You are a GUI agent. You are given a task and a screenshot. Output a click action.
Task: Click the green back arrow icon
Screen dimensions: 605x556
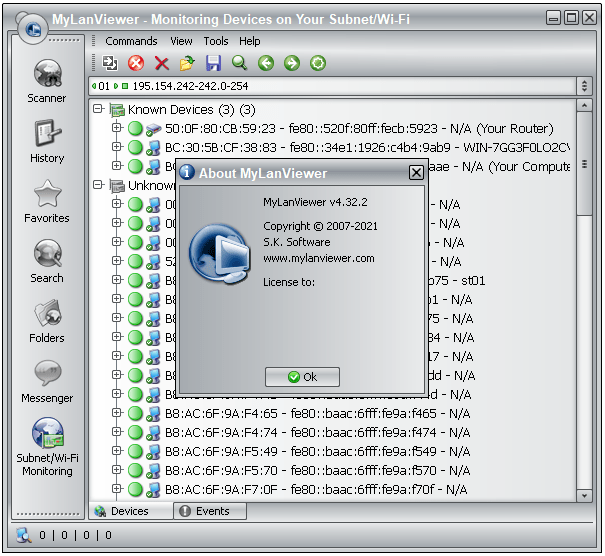[x=266, y=63]
